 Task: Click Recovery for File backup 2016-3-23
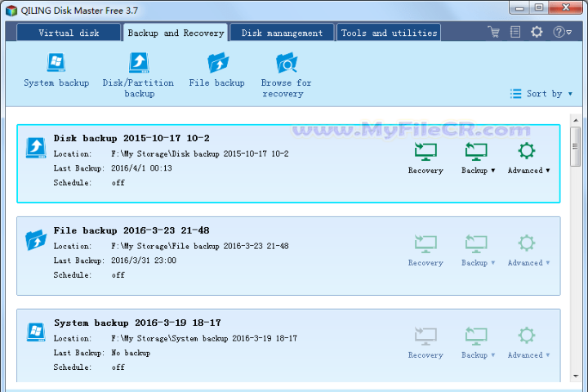[425, 250]
